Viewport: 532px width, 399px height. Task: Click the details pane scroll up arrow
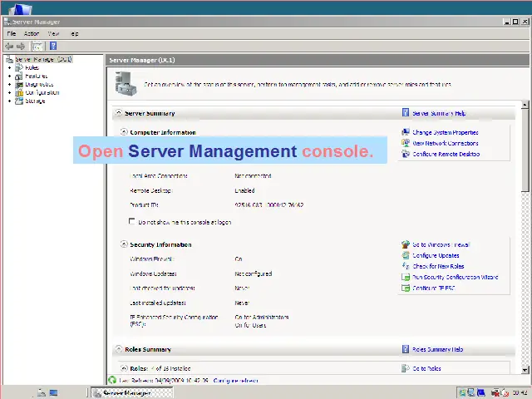coord(525,104)
